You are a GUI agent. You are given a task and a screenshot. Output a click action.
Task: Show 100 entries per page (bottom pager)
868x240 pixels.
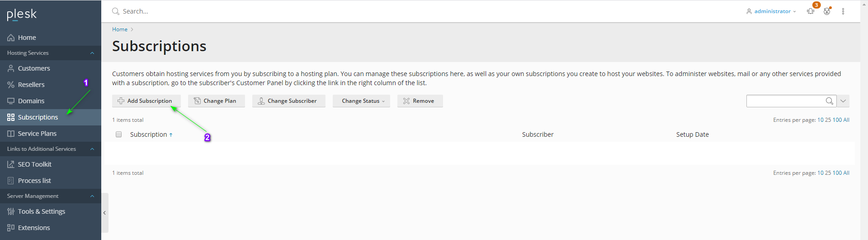click(837, 173)
